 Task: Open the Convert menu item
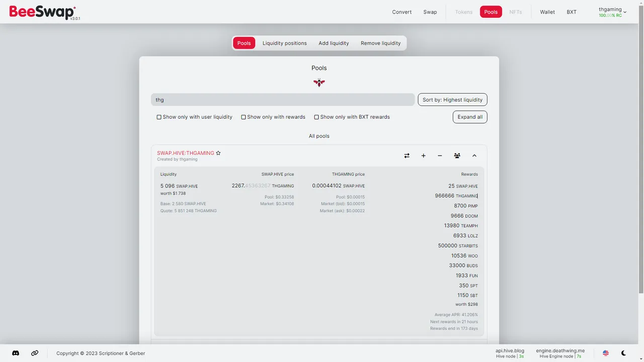tap(402, 12)
